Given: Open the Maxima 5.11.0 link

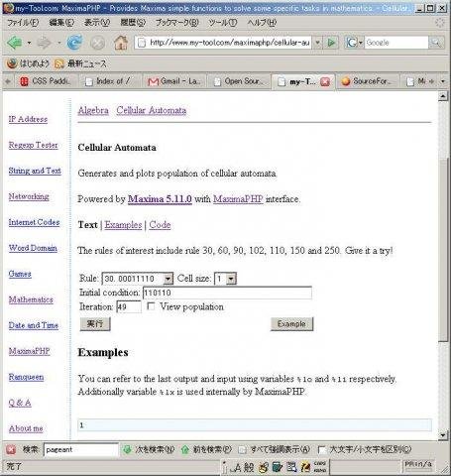Looking at the screenshot, I should (x=160, y=199).
